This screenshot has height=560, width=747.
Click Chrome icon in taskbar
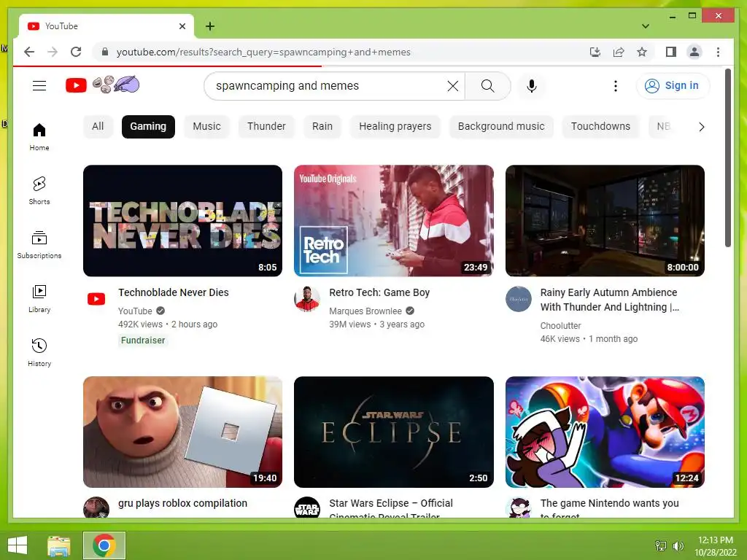coord(104,545)
